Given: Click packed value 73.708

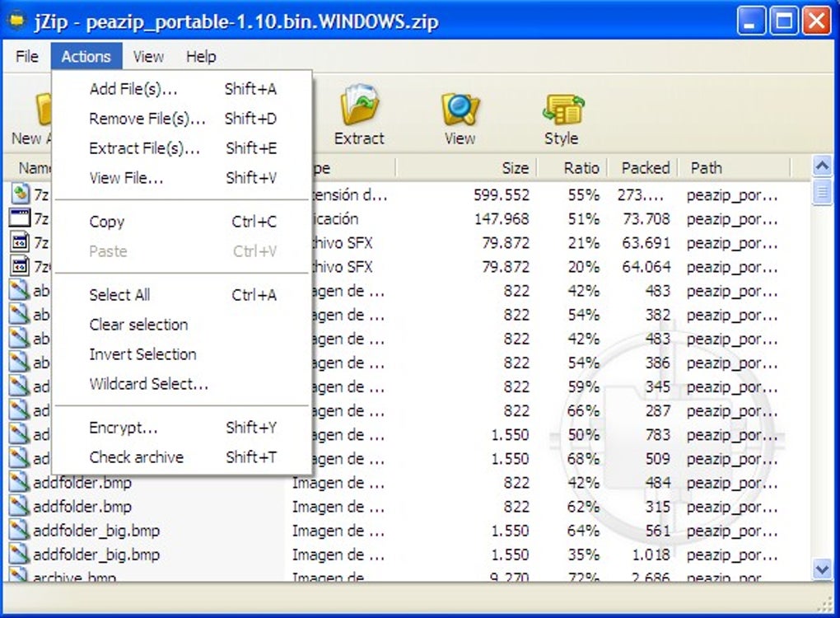Looking at the screenshot, I should tap(646, 218).
